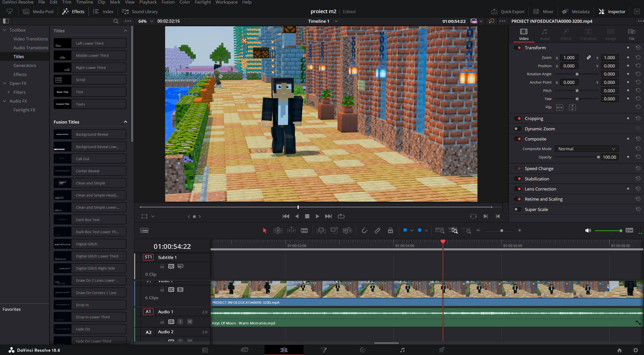Enable the Dynamic Zoom switch

tap(518, 129)
